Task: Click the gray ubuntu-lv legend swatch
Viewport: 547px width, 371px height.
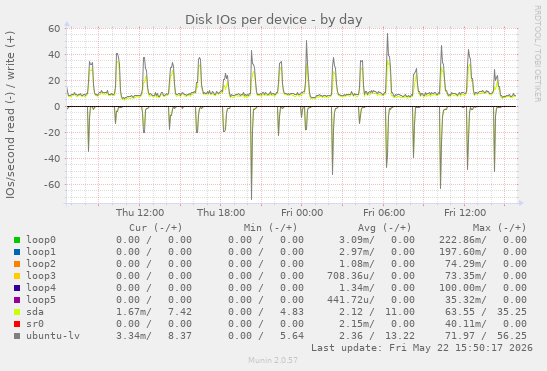Action: 17,336
